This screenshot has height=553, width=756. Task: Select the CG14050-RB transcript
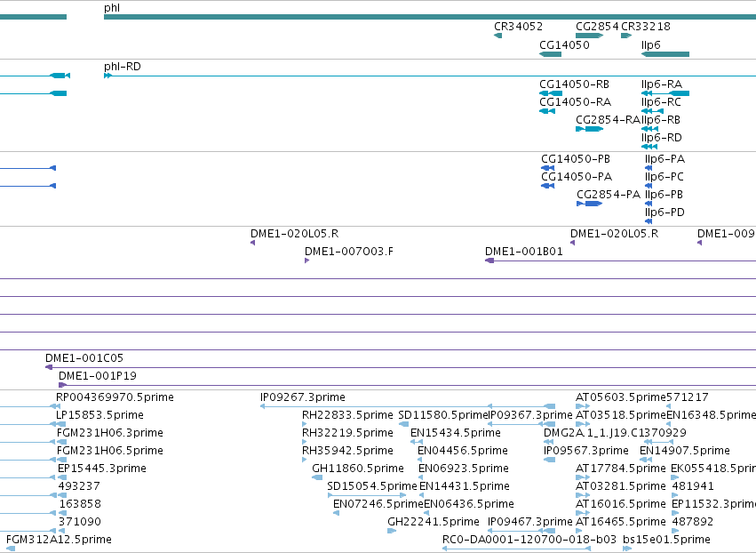tap(574, 84)
